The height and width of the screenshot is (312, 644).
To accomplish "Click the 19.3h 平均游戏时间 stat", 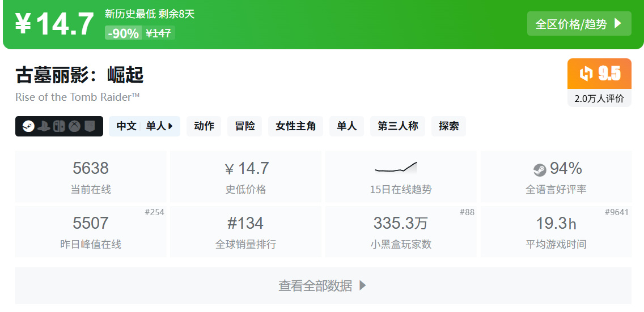I will [x=556, y=232].
